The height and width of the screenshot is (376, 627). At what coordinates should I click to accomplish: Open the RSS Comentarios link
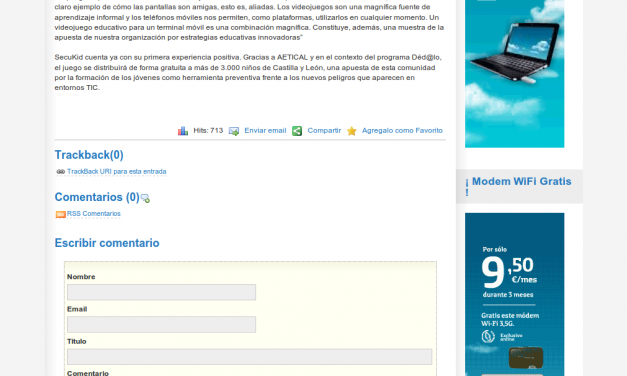click(x=94, y=214)
